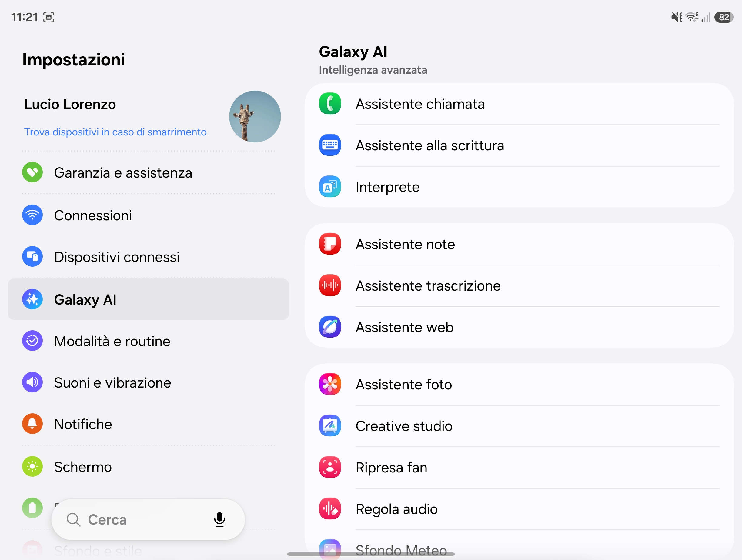Viewport: 742px width, 560px height.
Task: Tap the battery indicator in status bar
Action: pos(724,17)
